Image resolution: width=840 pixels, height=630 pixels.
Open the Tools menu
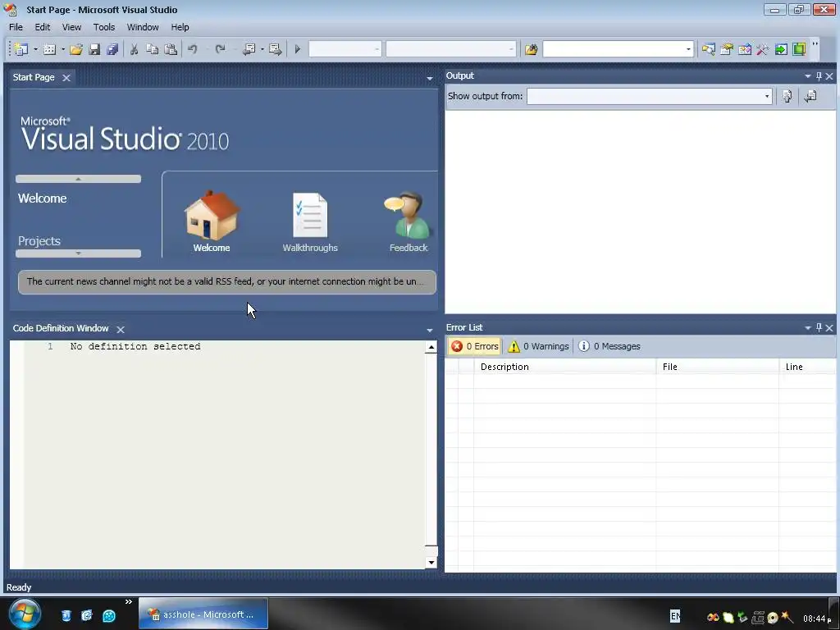[x=104, y=27]
